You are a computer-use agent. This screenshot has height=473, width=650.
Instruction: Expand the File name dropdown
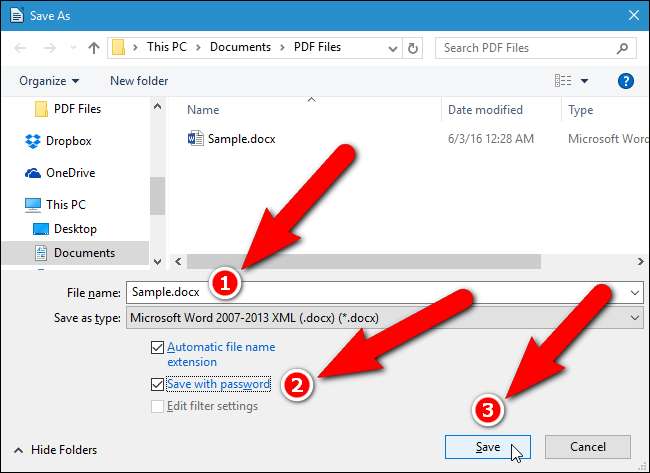pyautogui.click(x=635, y=293)
